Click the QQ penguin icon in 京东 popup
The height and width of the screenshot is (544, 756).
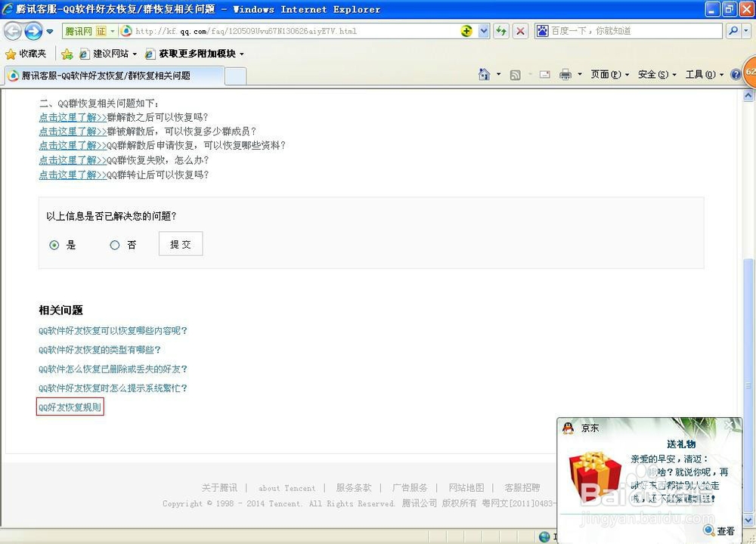[x=569, y=428]
